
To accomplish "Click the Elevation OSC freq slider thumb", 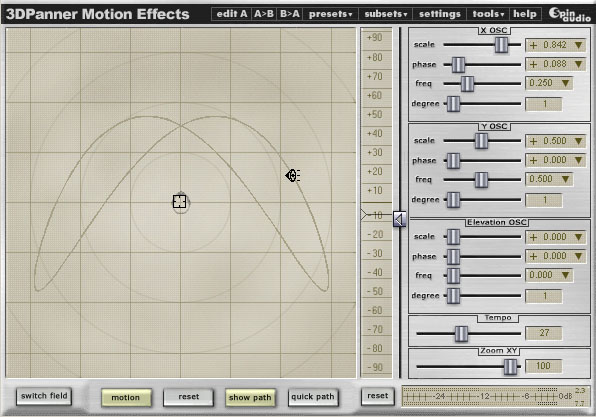I will coord(453,276).
